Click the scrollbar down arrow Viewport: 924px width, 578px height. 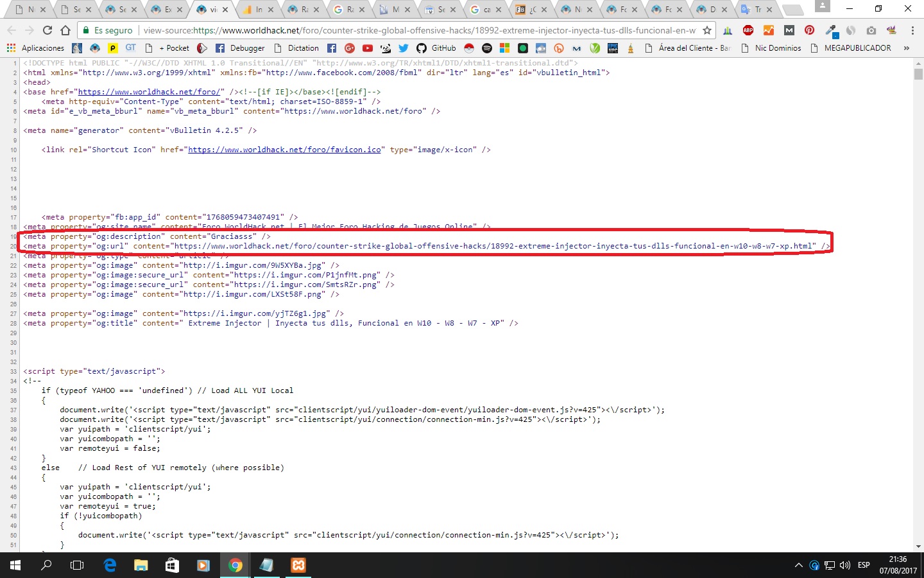pyautogui.click(x=918, y=547)
